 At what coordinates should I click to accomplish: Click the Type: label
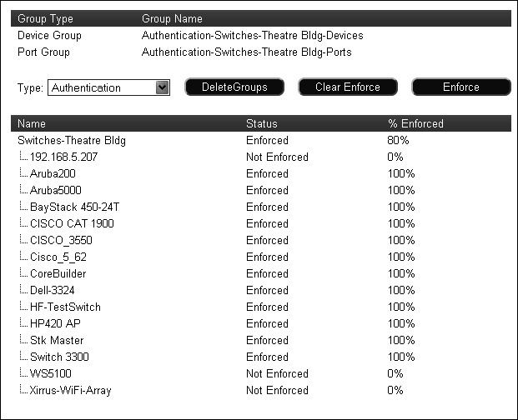tap(30, 87)
